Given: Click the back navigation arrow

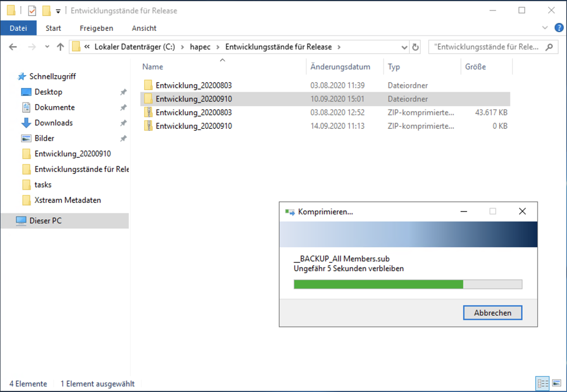Looking at the screenshot, I should (13, 47).
